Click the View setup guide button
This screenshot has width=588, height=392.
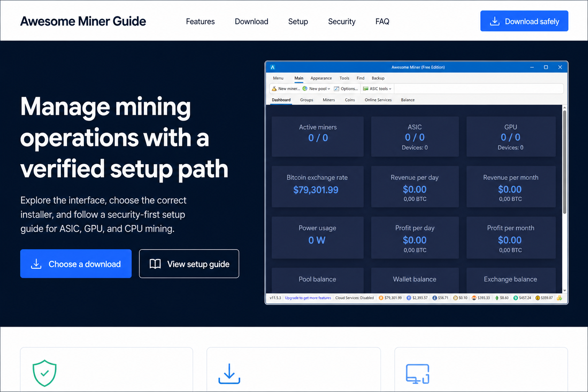[189, 264]
